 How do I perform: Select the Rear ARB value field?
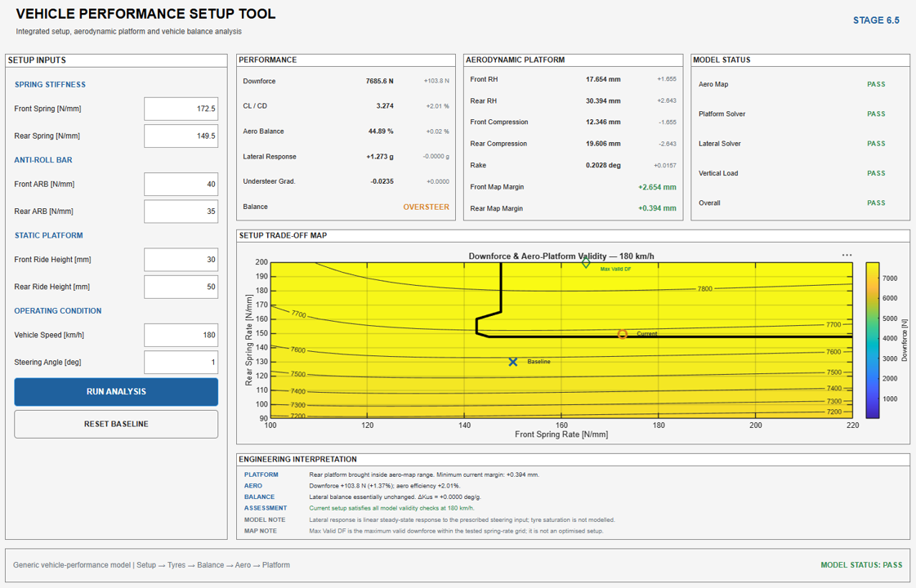point(181,212)
